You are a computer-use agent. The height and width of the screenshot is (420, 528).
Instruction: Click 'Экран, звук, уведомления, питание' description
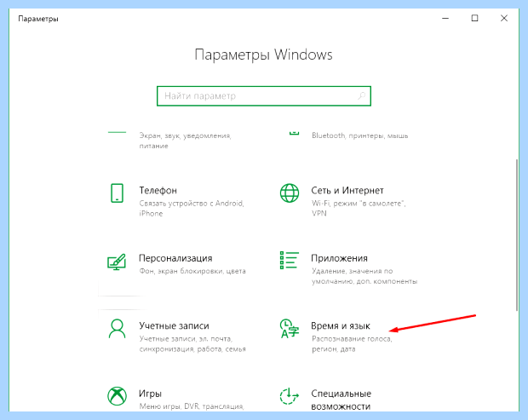pos(185,141)
